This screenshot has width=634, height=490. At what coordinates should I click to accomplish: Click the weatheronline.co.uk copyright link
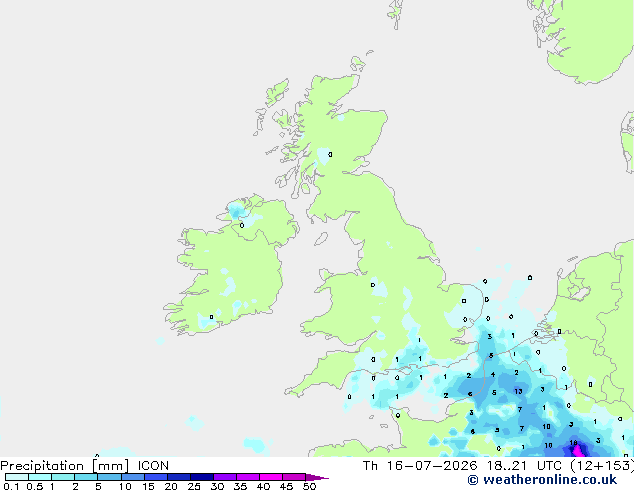(542, 480)
